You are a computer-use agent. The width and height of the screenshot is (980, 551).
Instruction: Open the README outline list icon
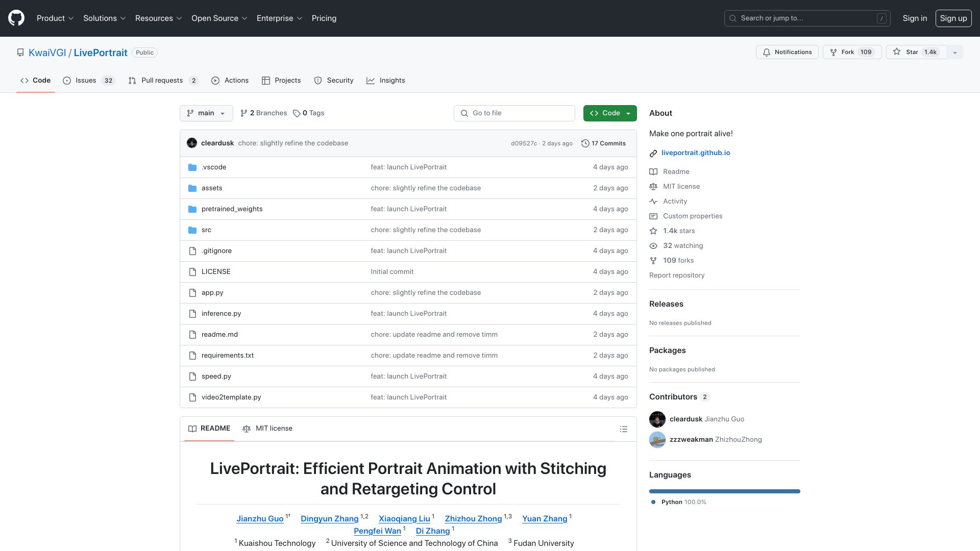click(x=623, y=429)
